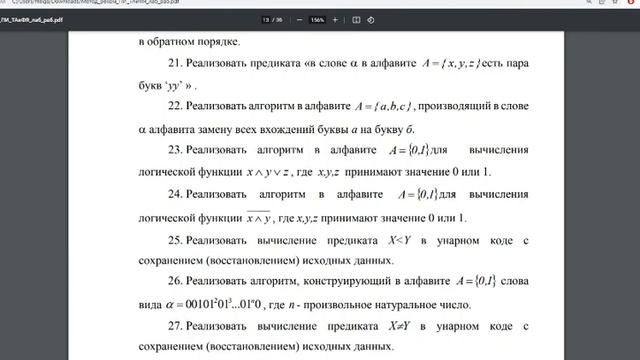Select text of task 27 about predicate X≠Y
640x360 pixels.
(x=333, y=336)
